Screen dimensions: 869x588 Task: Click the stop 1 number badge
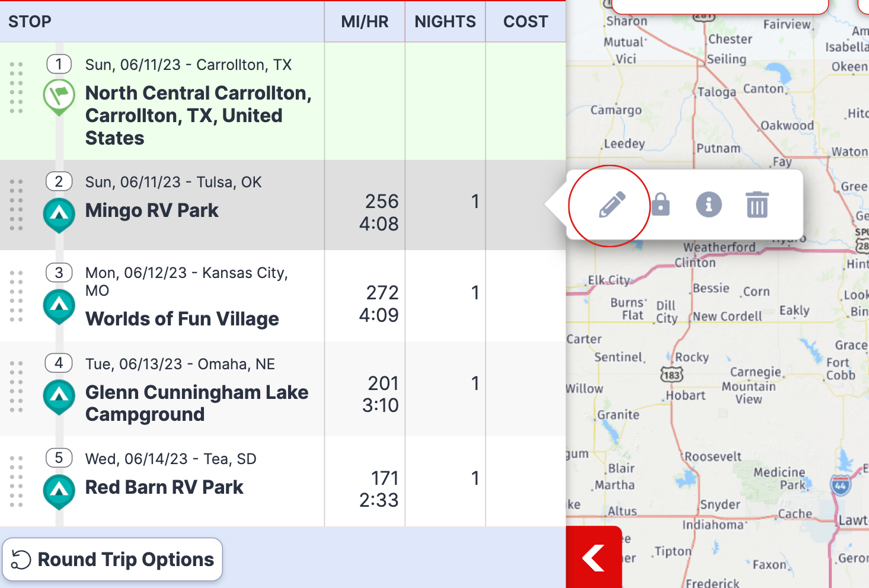coord(59,64)
